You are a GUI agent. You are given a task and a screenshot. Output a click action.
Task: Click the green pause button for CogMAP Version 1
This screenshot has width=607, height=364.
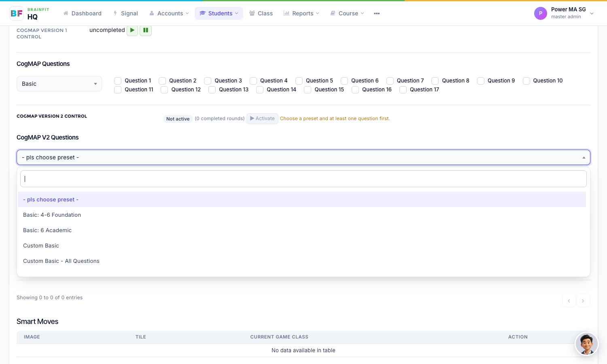point(146,30)
